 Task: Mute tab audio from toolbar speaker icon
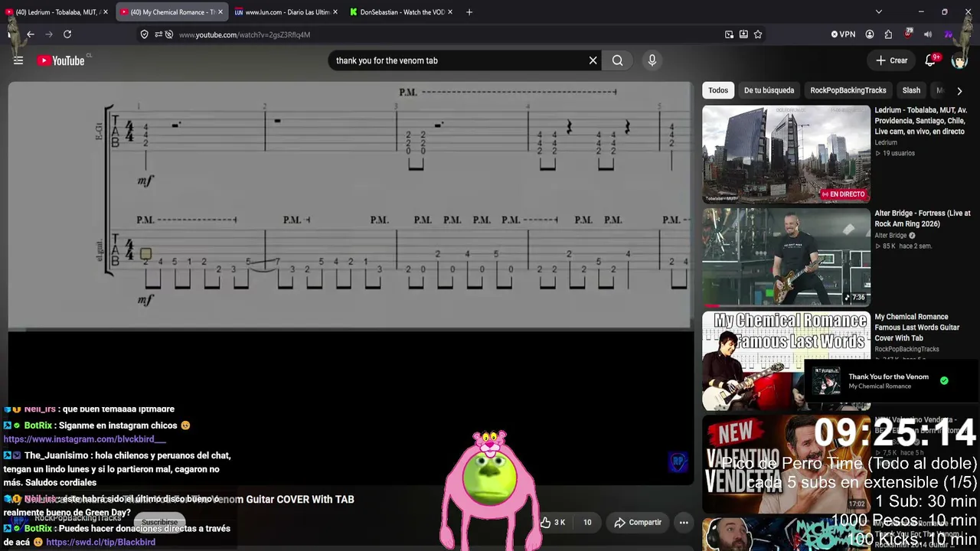click(928, 34)
